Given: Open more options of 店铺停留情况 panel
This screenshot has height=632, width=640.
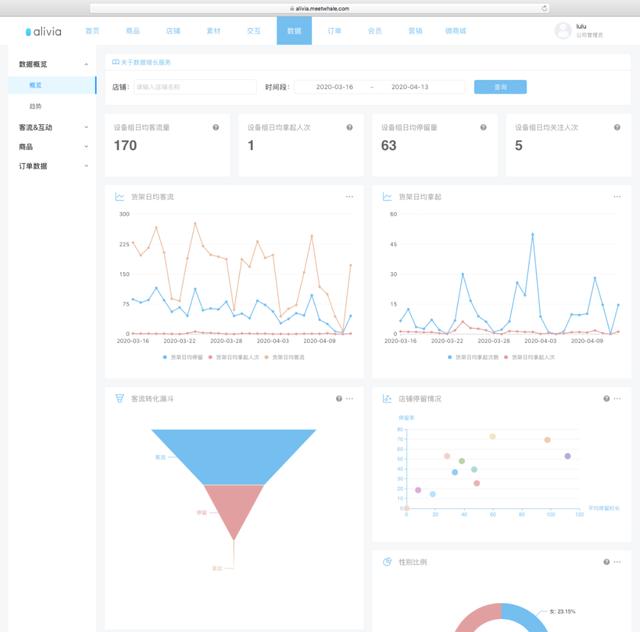Looking at the screenshot, I should point(617,398).
